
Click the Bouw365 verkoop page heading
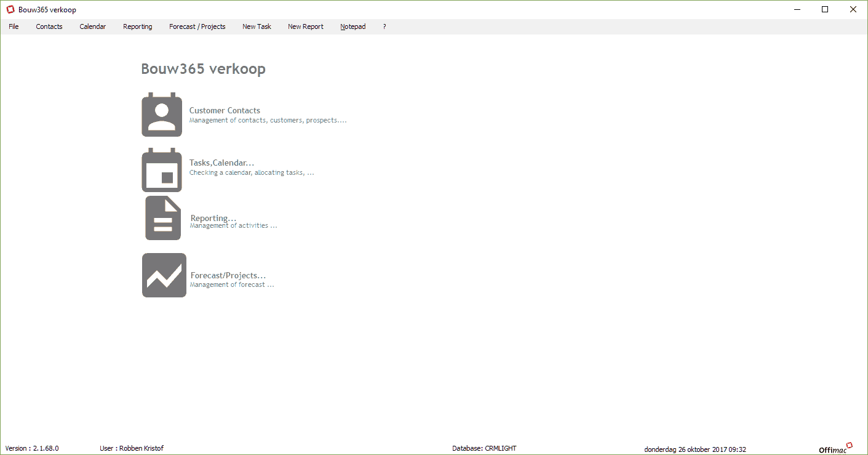pos(204,69)
